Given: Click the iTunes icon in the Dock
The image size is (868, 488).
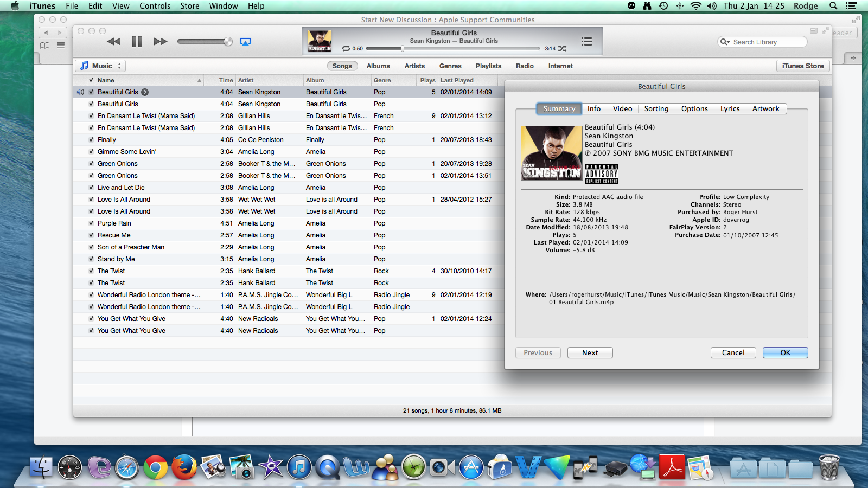Looking at the screenshot, I should (299, 467).
